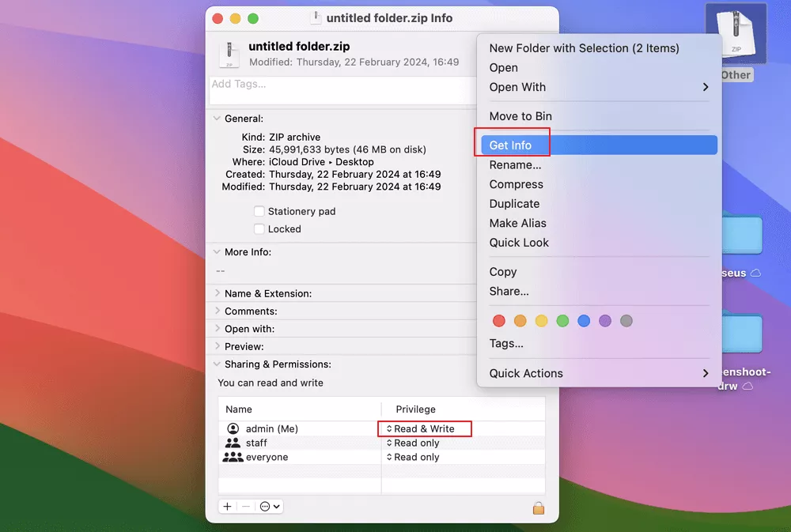The width and height of the screenshot is (791, 532).
Task: Click the ZIP file icon in the Info header
Action: tap(229, 54)
